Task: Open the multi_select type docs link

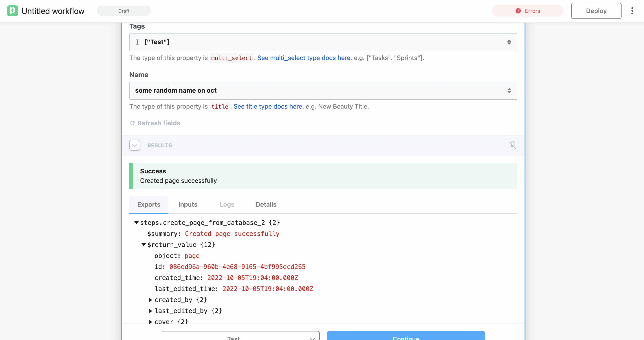Action: point(304,58)
